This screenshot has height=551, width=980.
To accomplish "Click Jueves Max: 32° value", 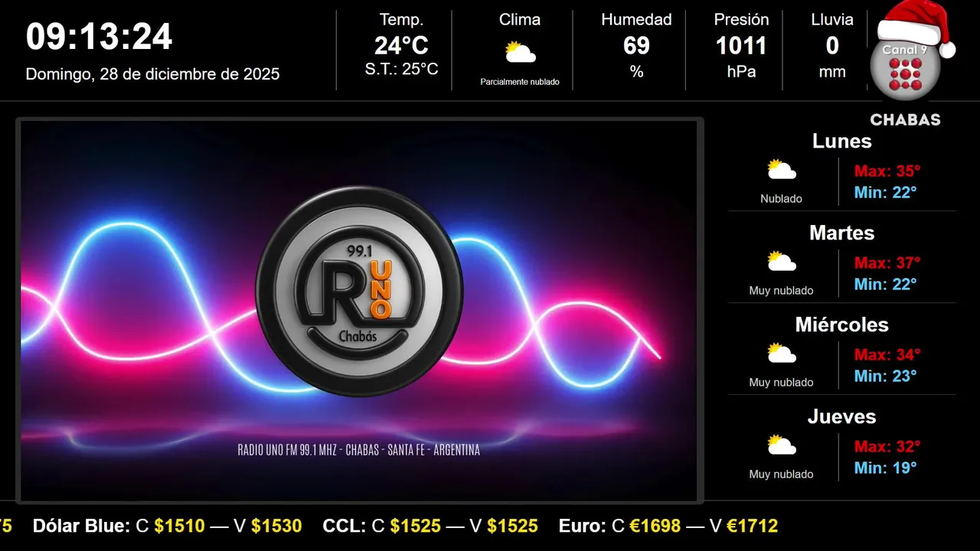I will tap(887, 446).
